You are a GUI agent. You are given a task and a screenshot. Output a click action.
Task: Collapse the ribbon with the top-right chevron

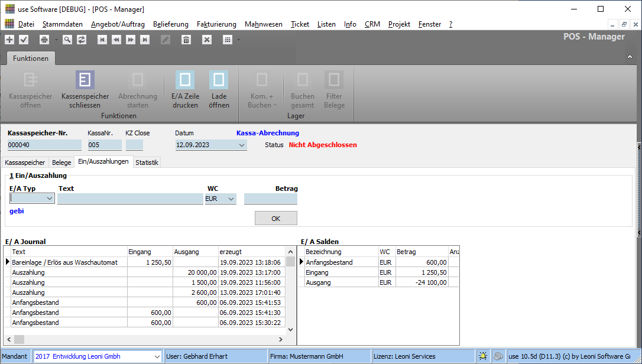630,57
